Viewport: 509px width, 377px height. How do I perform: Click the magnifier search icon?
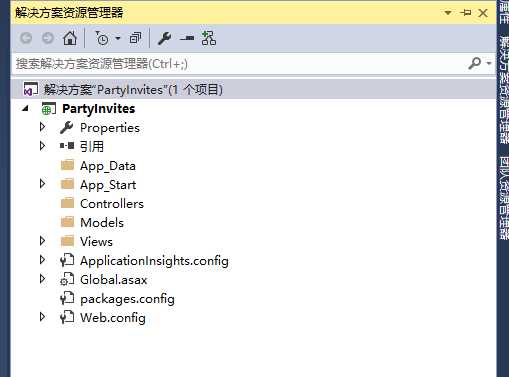tap(474, 63)
